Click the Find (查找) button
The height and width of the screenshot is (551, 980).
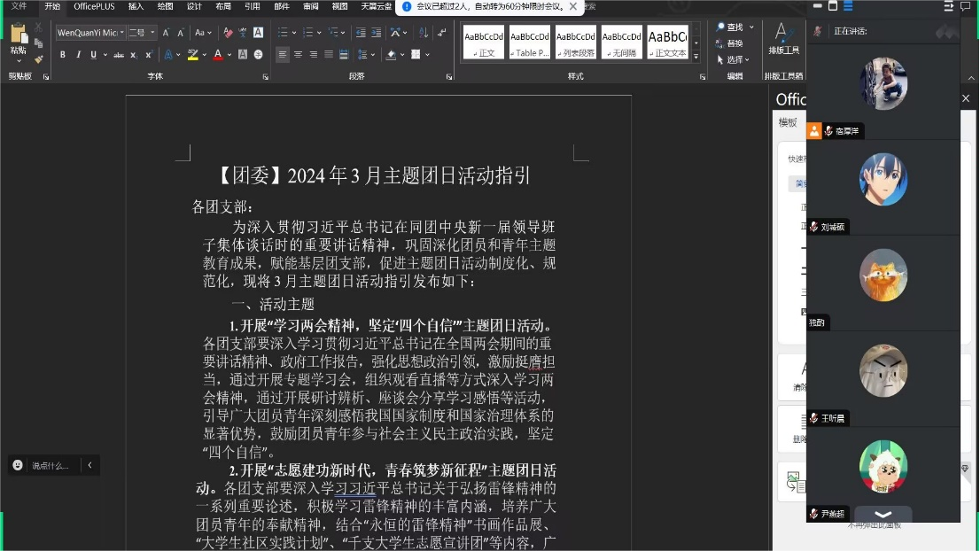pyautogui.click(x=730, y=27)
